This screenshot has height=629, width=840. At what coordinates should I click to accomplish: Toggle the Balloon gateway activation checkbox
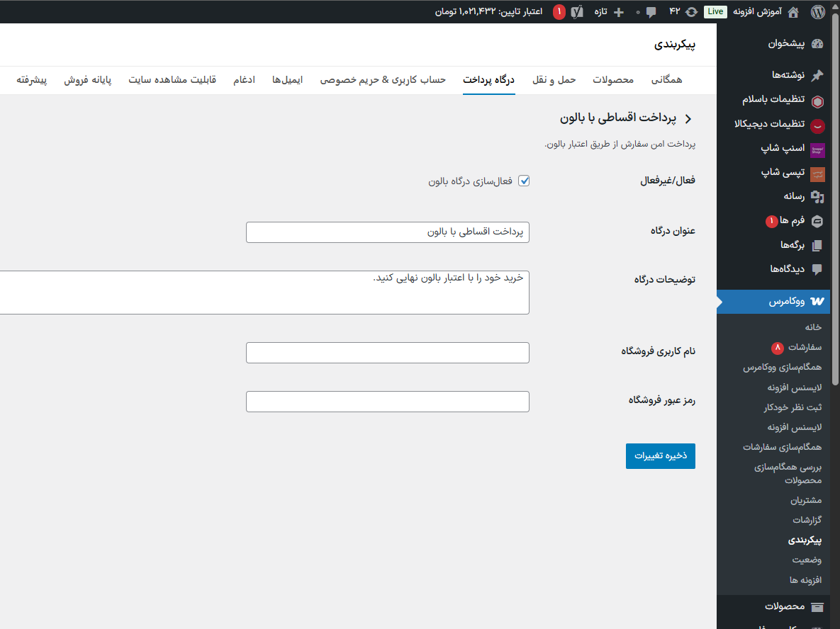(524, 181)
